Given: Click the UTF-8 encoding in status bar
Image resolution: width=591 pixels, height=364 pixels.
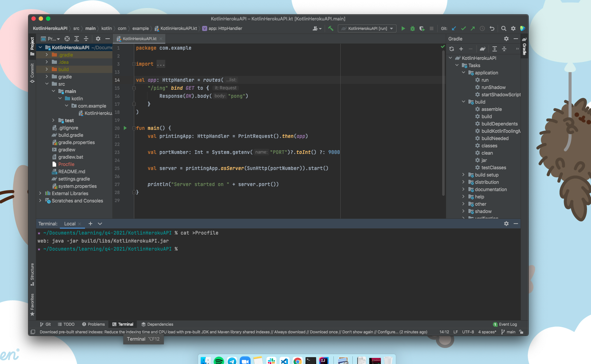Looking at the screenshot, I should [468, 332].
